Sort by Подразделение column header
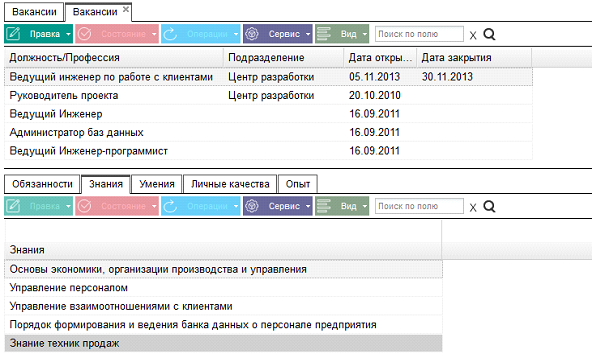This screenshot has width=592, height=364. pos(284,58)
